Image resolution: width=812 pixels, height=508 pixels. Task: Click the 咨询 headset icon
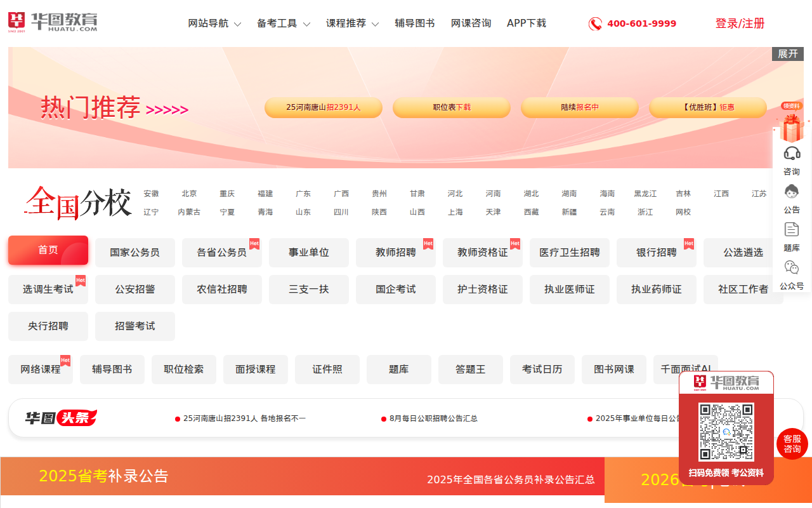[x=792, y=153]
